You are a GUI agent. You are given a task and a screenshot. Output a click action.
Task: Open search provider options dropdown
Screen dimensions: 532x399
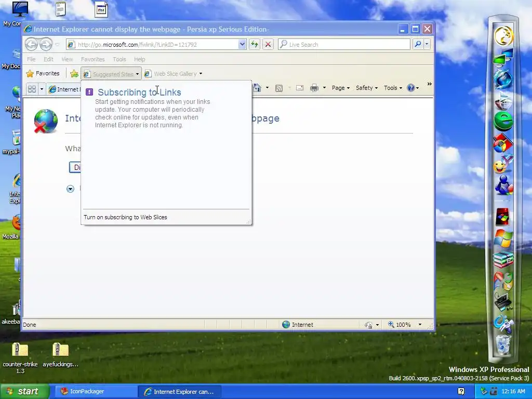[427, 44]
